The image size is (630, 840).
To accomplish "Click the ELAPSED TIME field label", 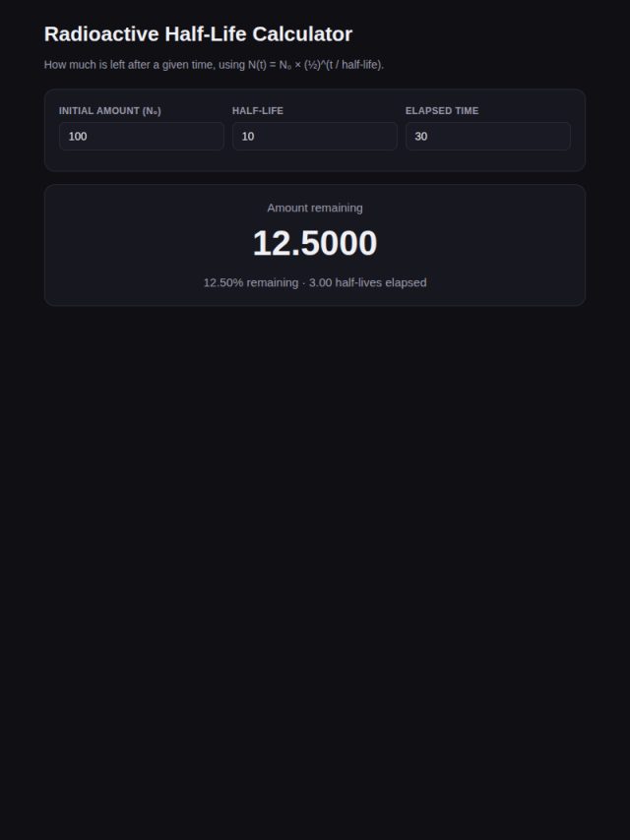I will (442, 111).
